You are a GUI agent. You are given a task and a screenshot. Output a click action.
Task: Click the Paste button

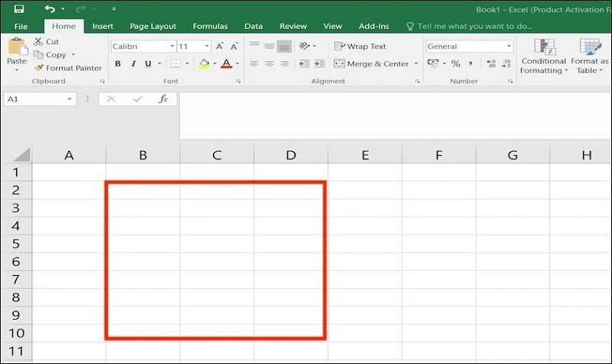coord(16,52)
